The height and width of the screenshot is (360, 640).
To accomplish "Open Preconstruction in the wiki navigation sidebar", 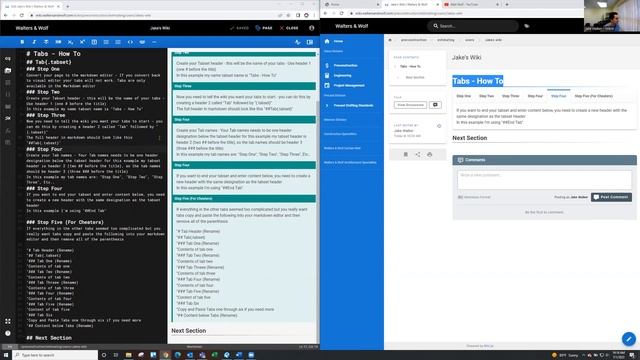I will point(345,65).
